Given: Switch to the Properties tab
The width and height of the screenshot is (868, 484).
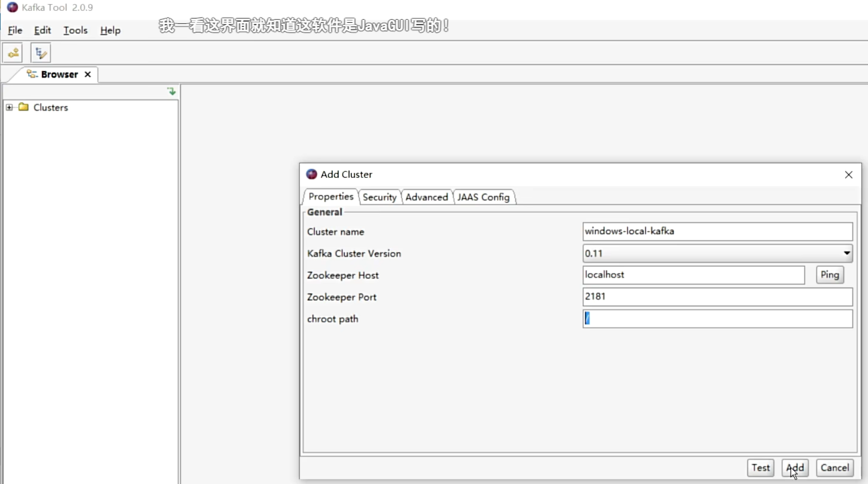Looking at the screenshot, I should pyautogui.click(x=331, y=196).
